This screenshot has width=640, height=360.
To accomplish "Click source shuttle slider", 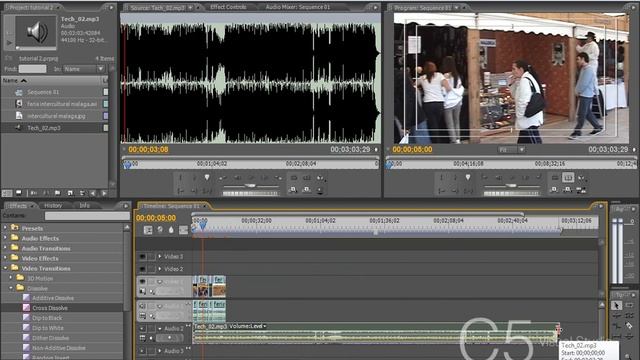I will (250, 186).
